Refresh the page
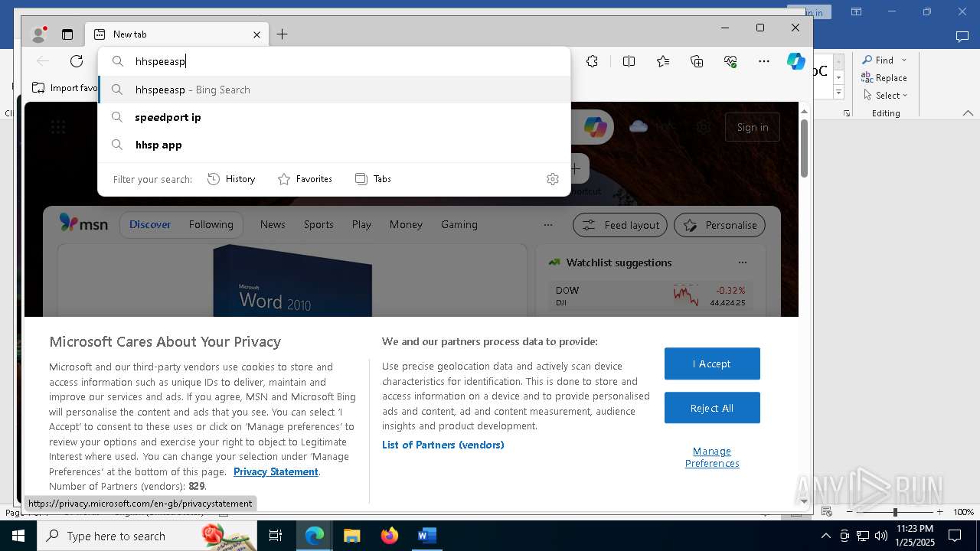This screenshot has width=980, height=551. click(77, 61)
